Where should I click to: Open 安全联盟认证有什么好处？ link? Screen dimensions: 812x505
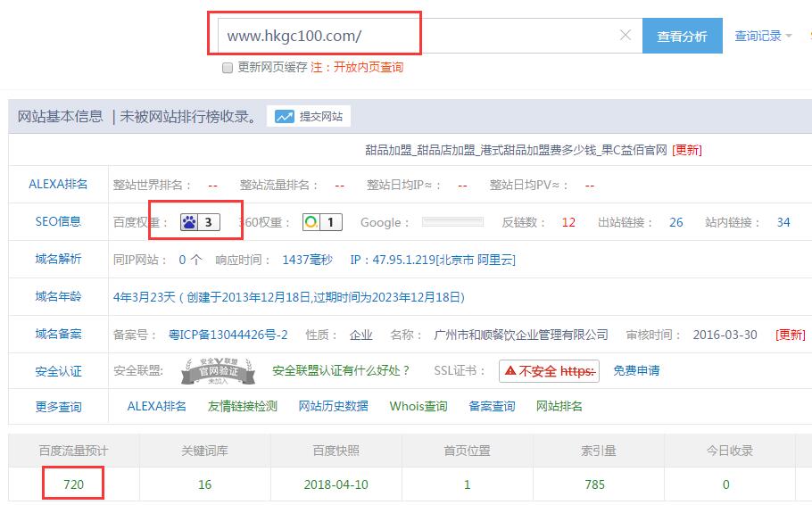(341, 371)
